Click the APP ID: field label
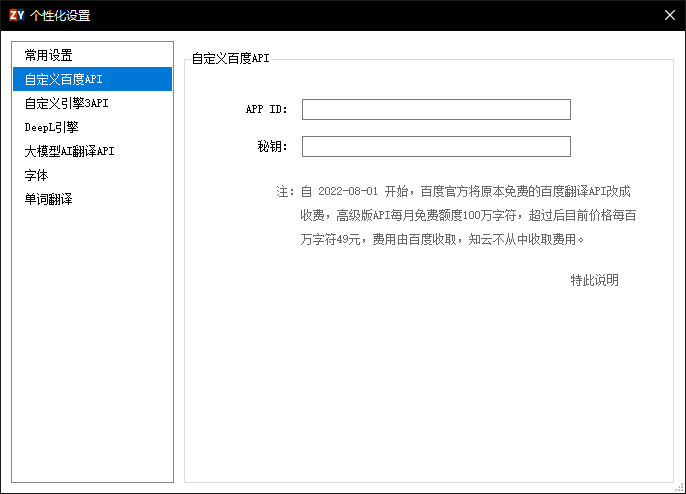The image size is (686, 494). 266,110
